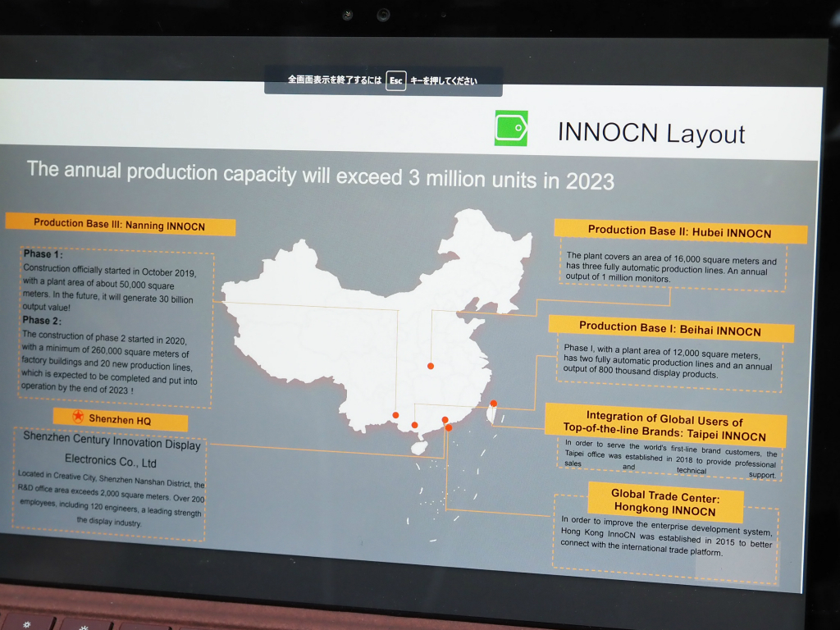Viewport: 840px width, 630px height.
Task: Select the Taipei red dot on Taiwan
Action: tap(493, 404)
